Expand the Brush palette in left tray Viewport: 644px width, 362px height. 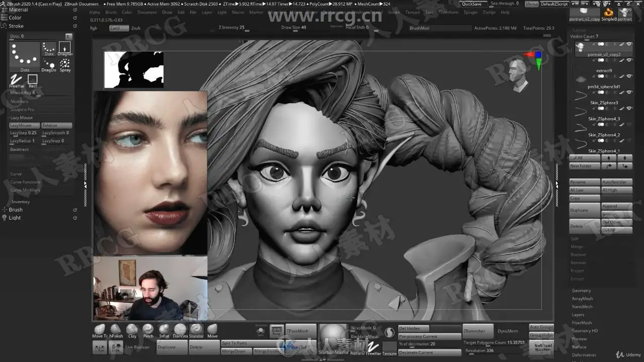coord(16,210)
